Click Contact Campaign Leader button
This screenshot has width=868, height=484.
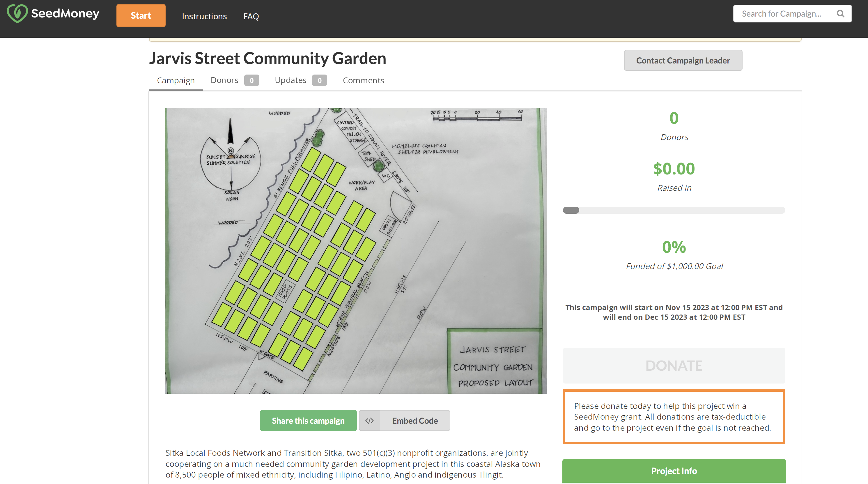(683, 60)
